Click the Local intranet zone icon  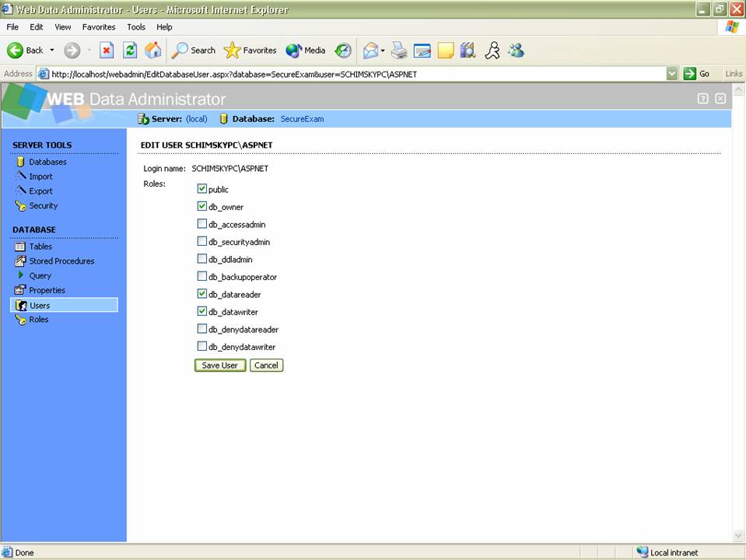coord(643,552)
